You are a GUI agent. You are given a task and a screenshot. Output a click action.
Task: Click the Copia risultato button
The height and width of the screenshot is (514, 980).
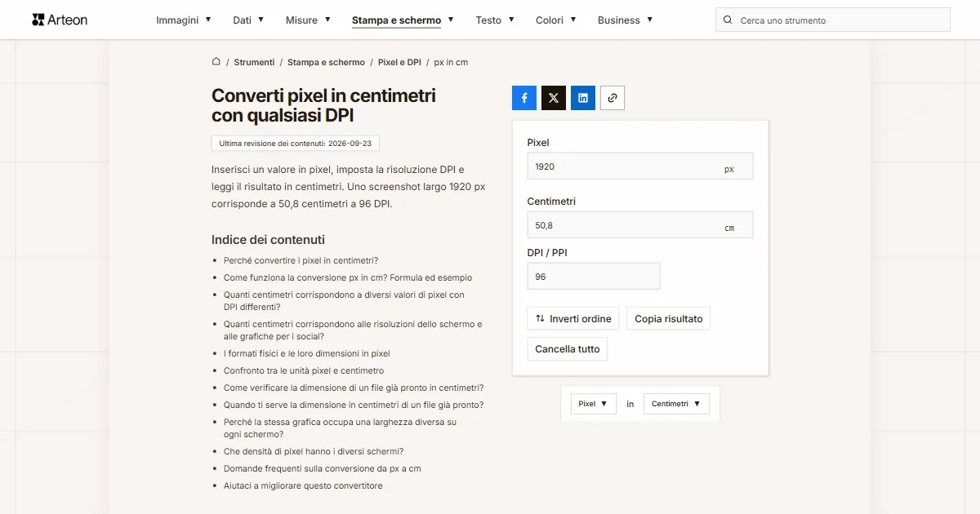[669, 318]
